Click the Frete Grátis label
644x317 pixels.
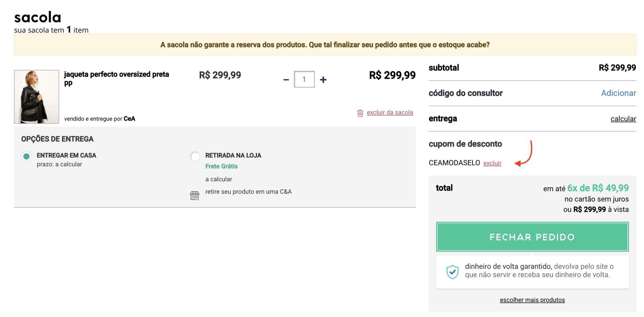[221, 166]
